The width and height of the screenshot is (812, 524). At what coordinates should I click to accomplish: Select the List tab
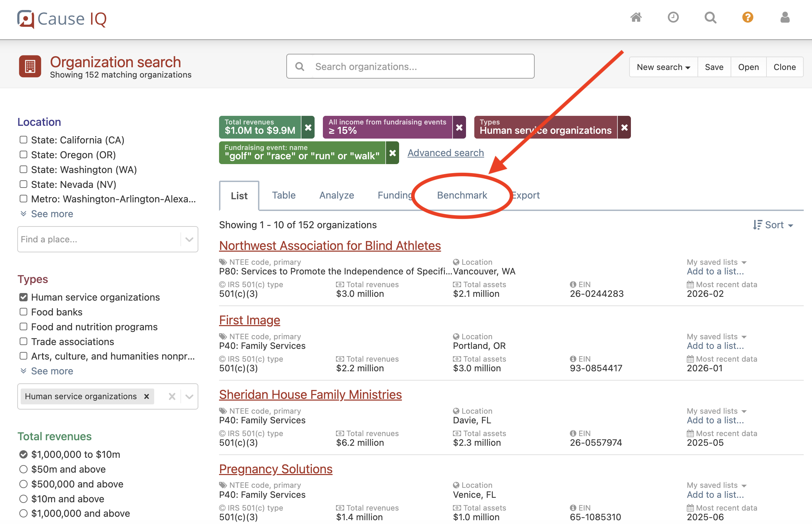point(239,195)
